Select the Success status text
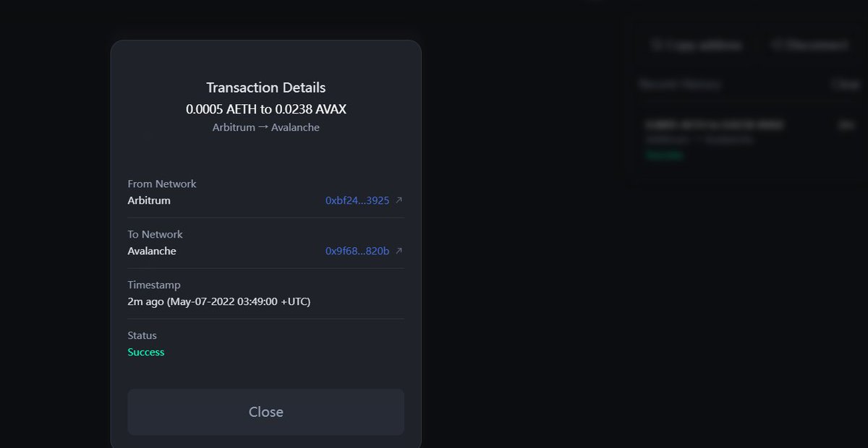The width and height of the screenshot is (868, 448). click(x=146, y=352)
